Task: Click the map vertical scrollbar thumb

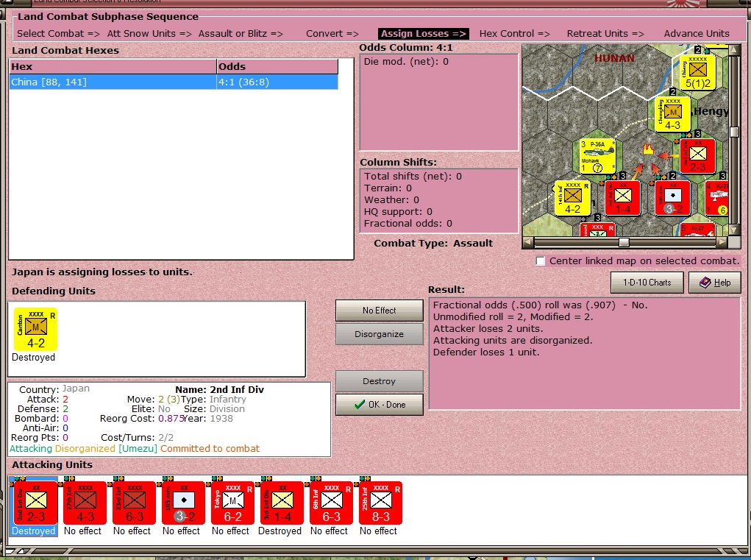Action: [x=734, y=132]
